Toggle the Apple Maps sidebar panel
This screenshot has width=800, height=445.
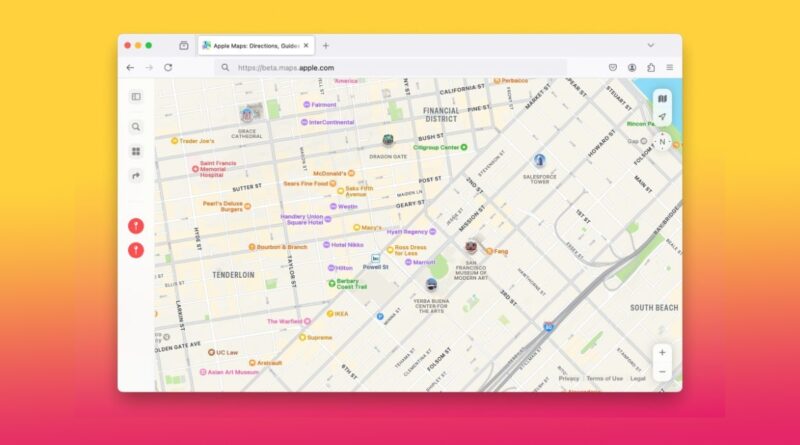(x=136, y=97)
